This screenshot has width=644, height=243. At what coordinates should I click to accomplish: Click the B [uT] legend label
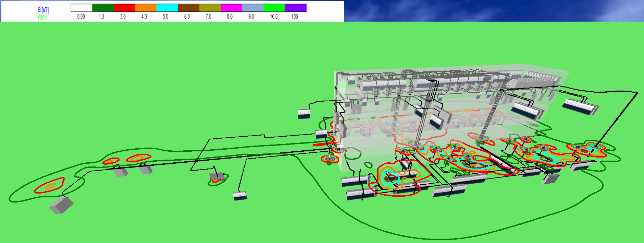(x=43, y=10)
